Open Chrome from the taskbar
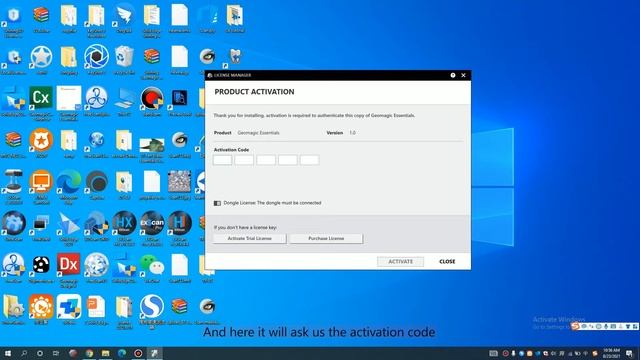The image size is (640, 360). pos(89,353)
